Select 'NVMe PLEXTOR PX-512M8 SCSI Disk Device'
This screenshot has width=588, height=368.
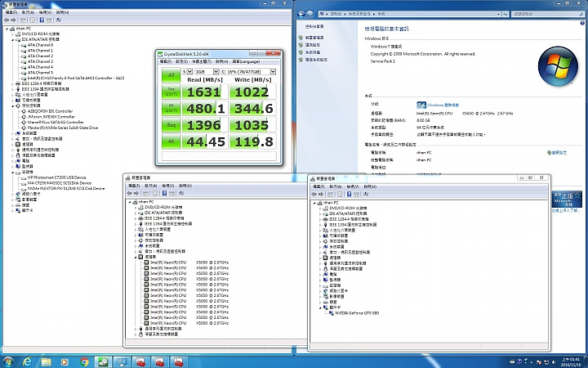pyautogui.click(x=66, y=189)
